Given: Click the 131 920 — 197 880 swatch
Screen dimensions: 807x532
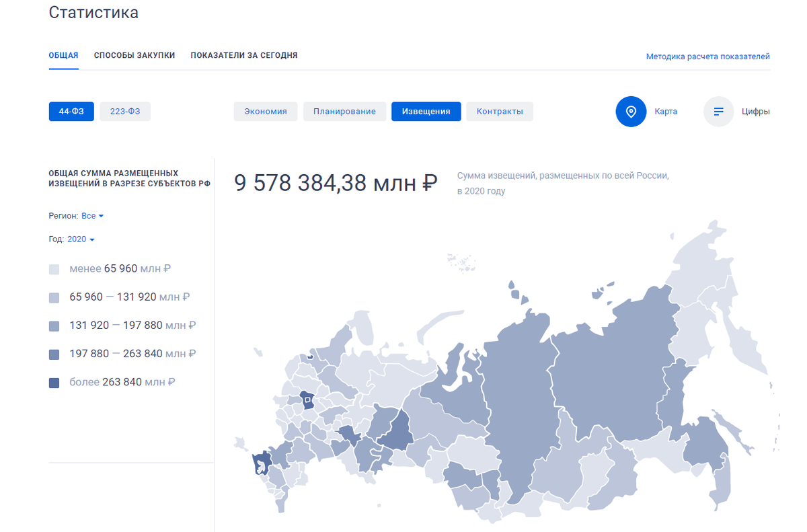Looking at the screenshot, I should (x=54, y=326).
